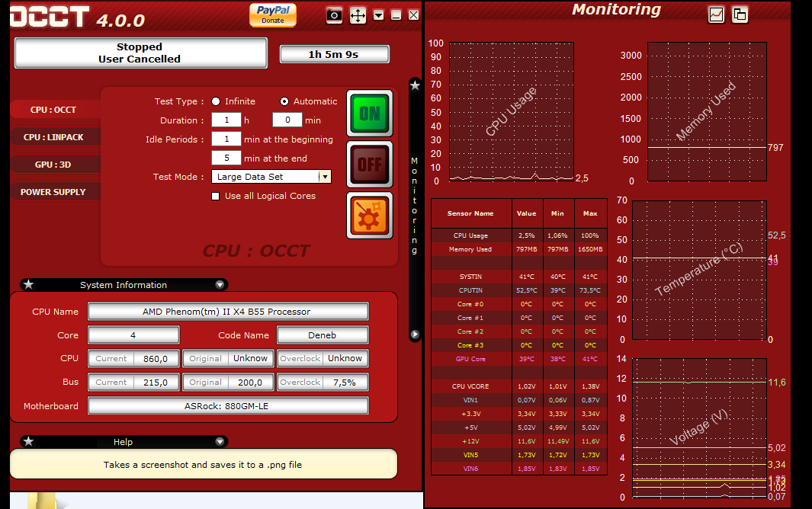Switch to the CPU : LINPACK tab
Screen dimensions: 812x509
tap(53, 137)
